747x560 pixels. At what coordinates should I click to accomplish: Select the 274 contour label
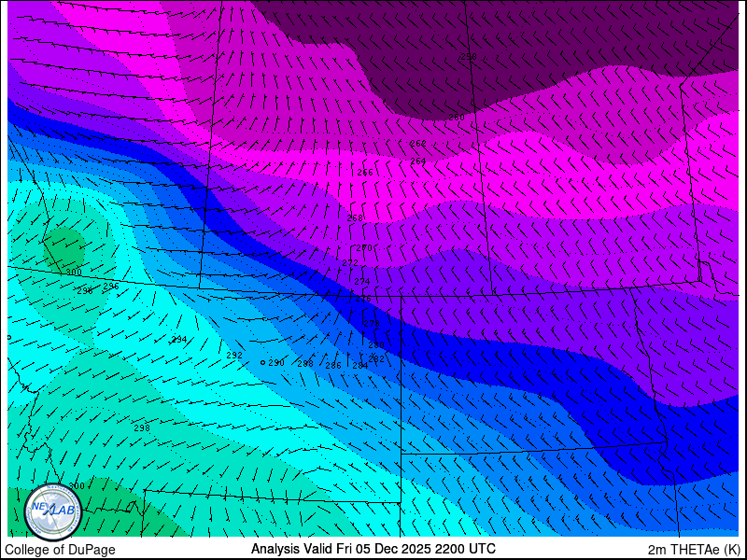click(x=362, y=282)
